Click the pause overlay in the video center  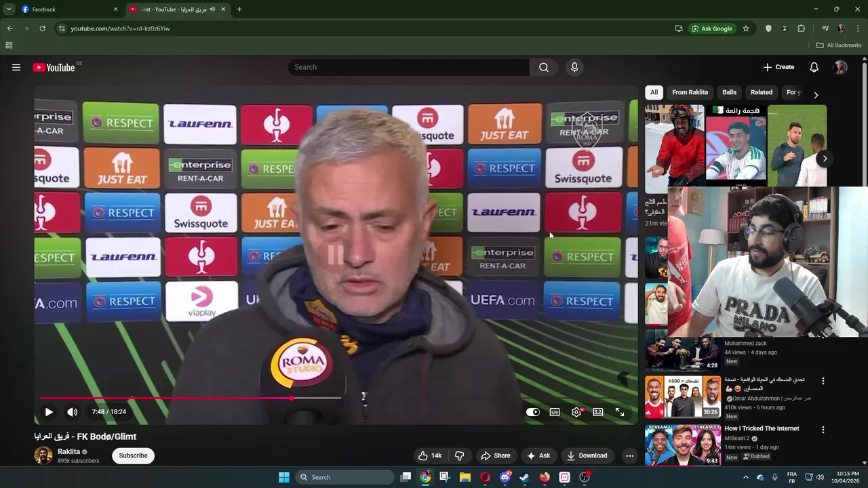336,255
